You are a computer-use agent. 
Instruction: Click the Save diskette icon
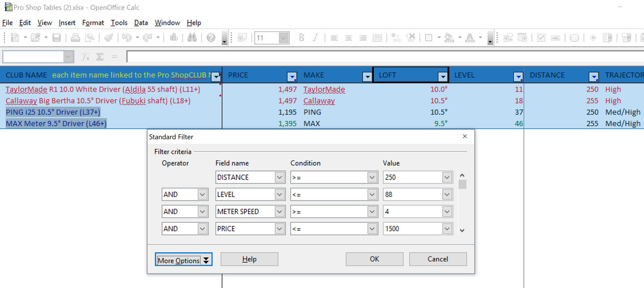point(57,38)
